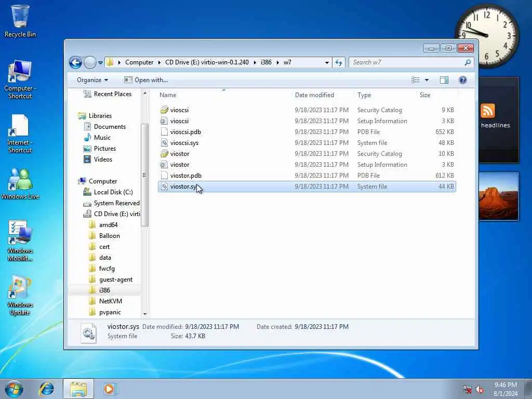Open Documents library
The image size is (532, 399).
pyautogui.click(x=105, y=127)
